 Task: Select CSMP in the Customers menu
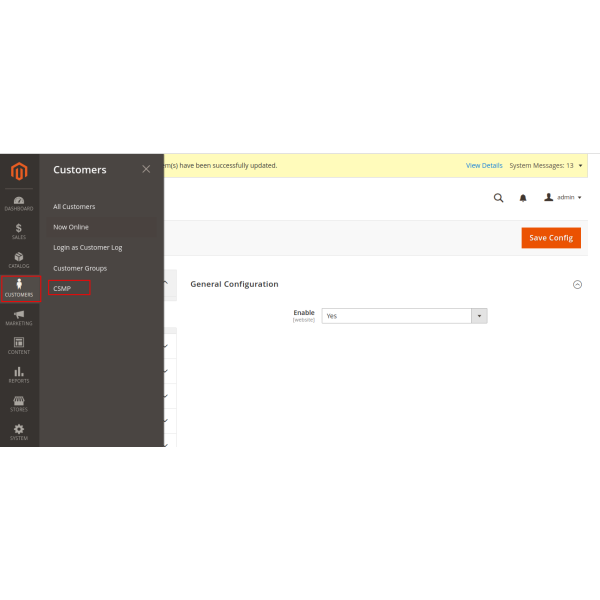[62, 288]
